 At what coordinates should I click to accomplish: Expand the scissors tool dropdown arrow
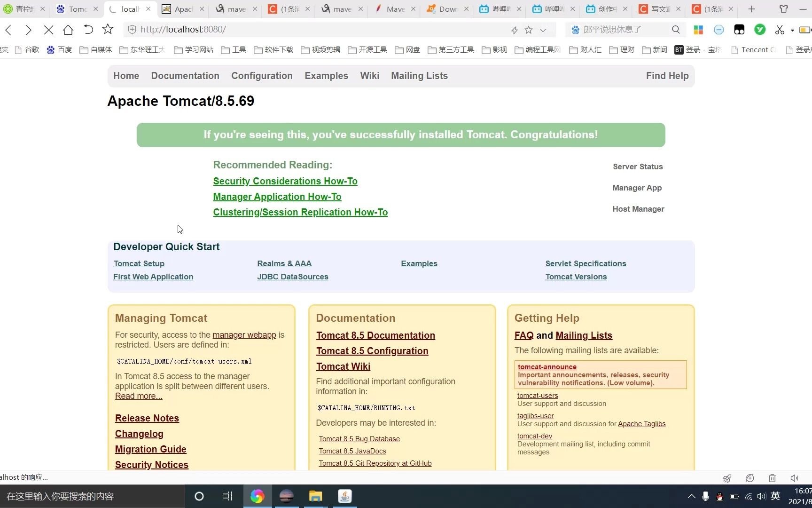click(x=792, y=31)
